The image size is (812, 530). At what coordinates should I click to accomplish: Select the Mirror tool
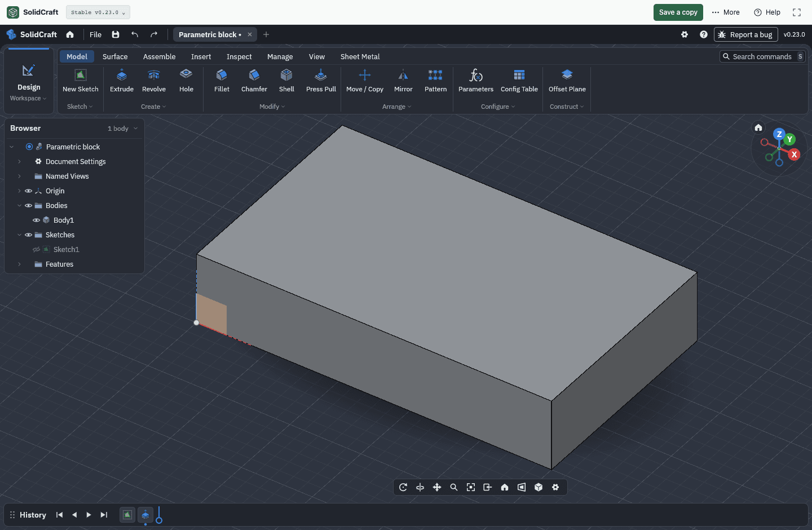point(403,81)
